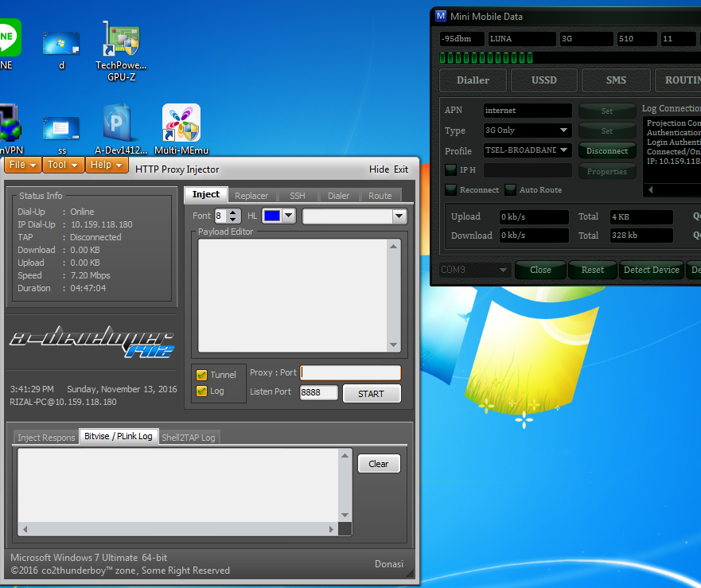Click the a-developer 1412 logo
This screenshot has width=701, height=588.
(x=92, y=341)
